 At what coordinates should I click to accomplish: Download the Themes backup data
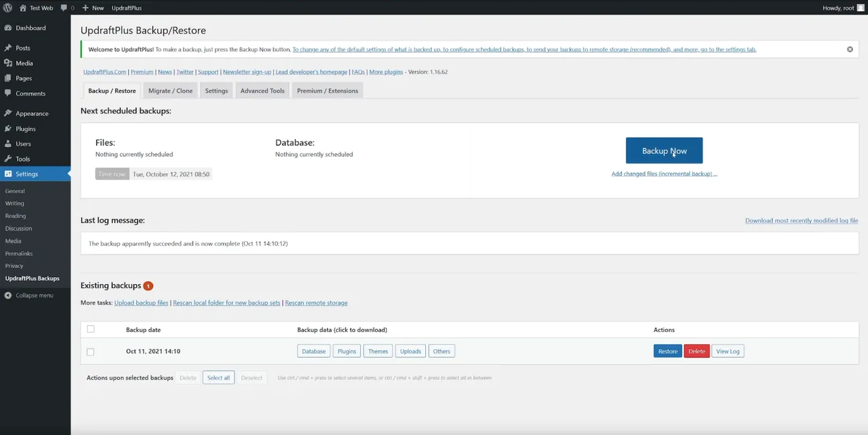tap(378, 351)
